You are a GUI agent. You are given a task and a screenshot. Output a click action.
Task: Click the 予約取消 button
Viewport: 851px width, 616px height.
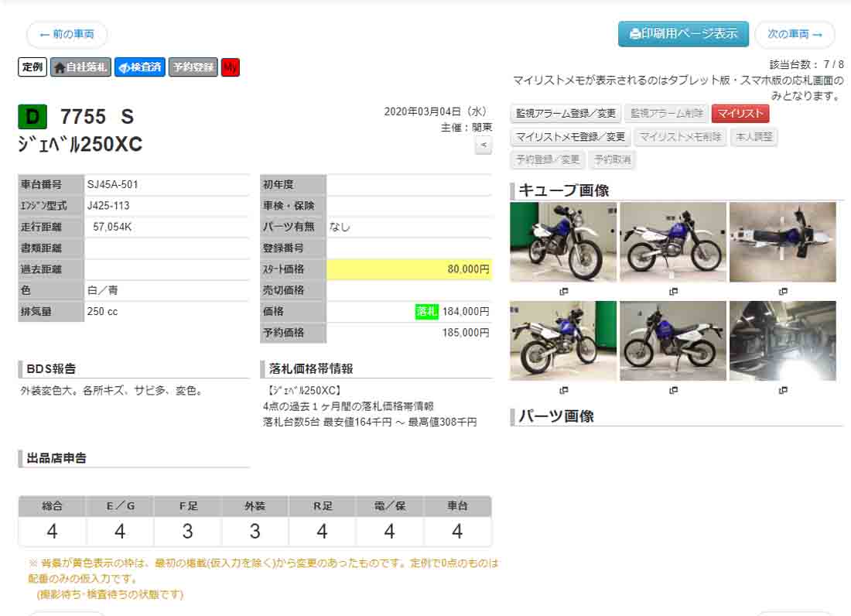[x=612, y=159]
